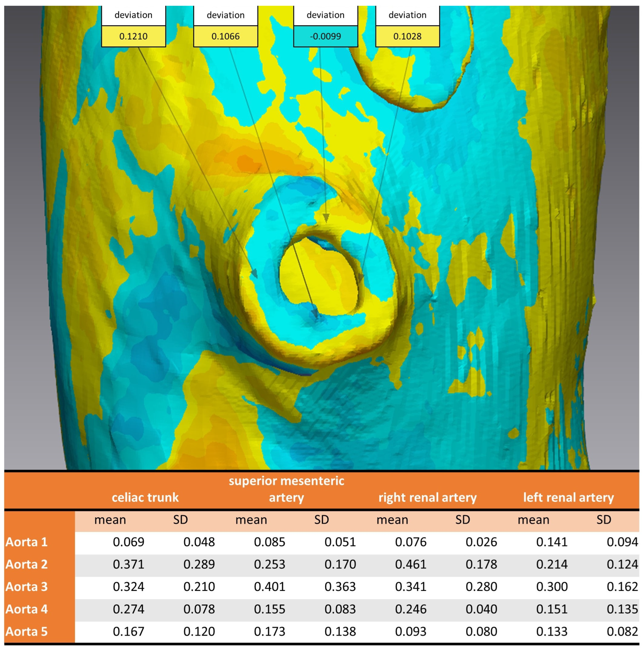Click the left renal artery header
Image resolution: width=644 pixels, height=650 pixels.
click(568, 497)
